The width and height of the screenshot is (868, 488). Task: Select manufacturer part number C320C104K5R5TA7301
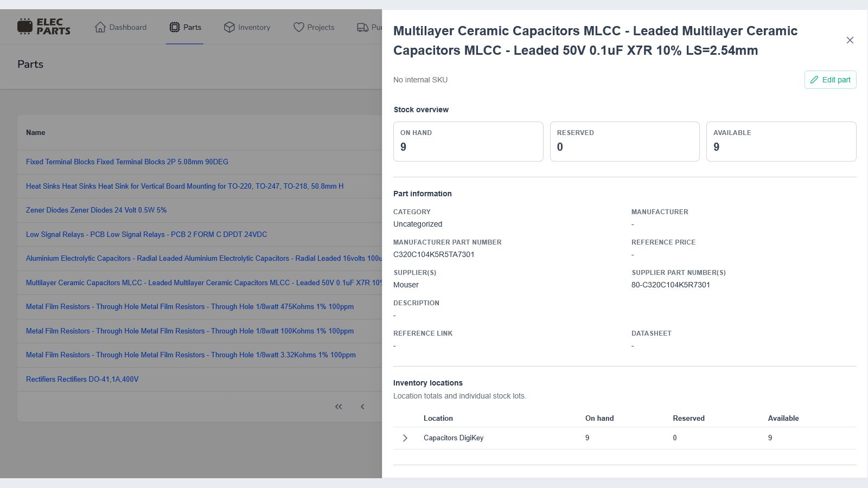(433, 254)
